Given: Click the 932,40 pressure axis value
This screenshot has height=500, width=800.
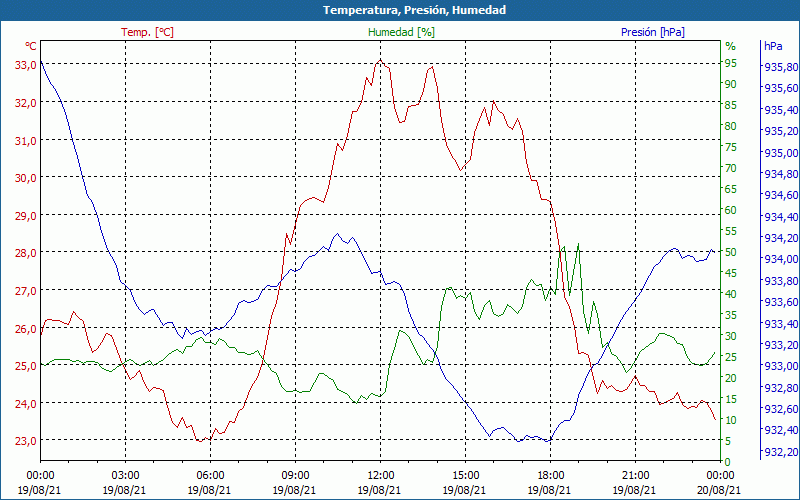Looking at the screenshot, I should point(781,430).
